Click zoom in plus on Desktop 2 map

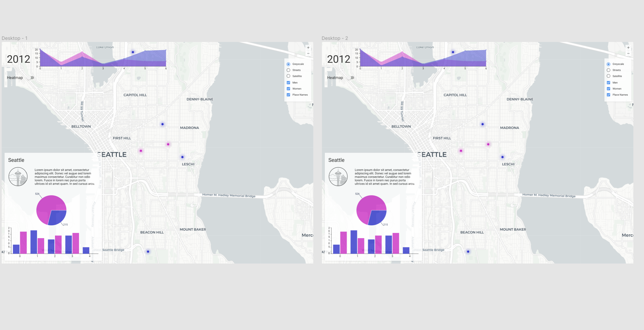pyautogui.click(x=628, y=48)
